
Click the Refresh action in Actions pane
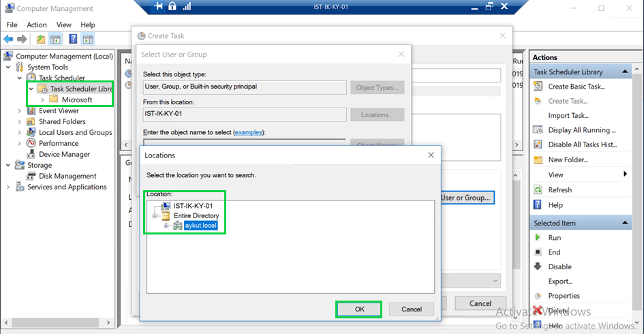tap(559, 189)
